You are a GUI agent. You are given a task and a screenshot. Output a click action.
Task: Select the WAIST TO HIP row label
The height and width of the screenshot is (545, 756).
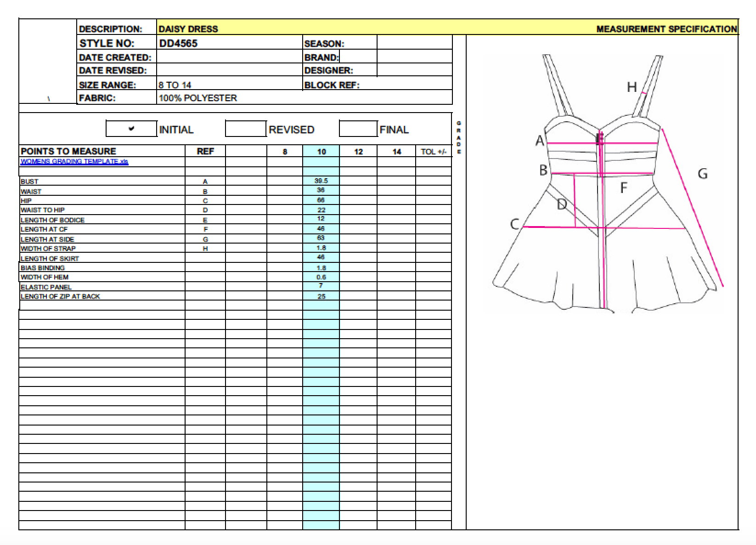44,210
